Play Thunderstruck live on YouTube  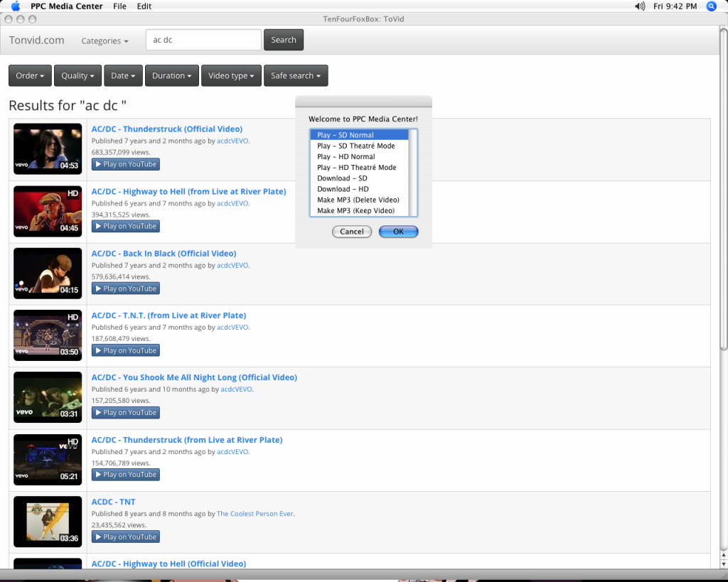click(126, 475)
